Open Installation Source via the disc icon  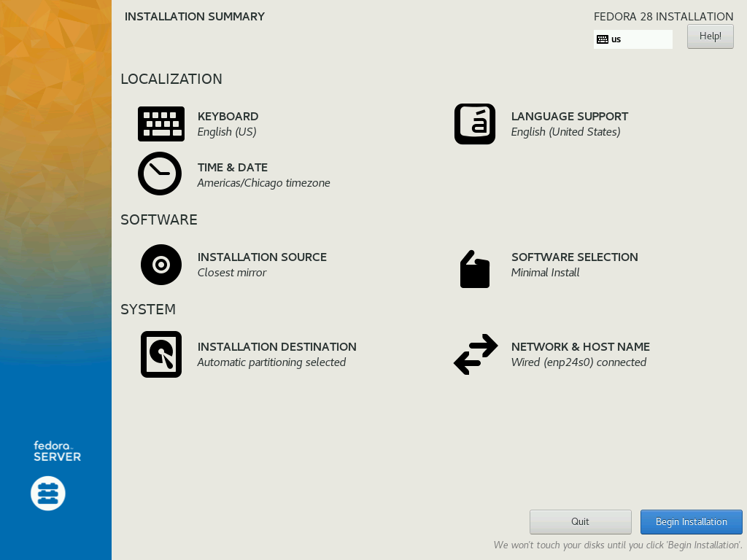tap(160, 265)
